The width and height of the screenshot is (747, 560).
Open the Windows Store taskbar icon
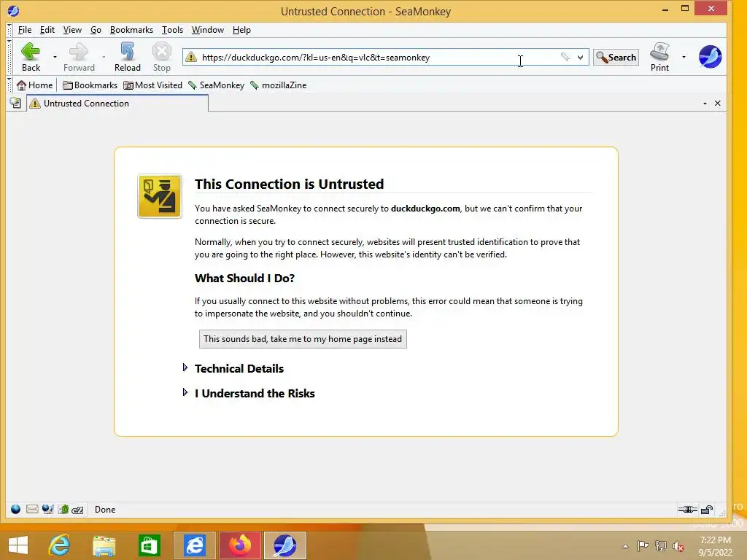[x=149, y=545]
